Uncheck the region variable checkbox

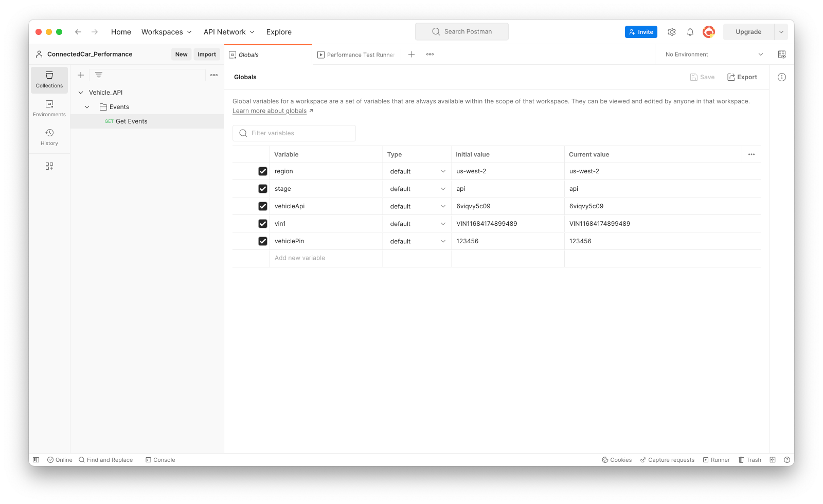[263, 171]
